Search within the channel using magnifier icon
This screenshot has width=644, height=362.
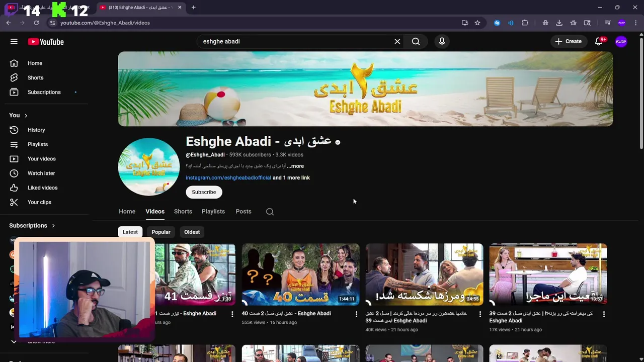click(270, 212)
